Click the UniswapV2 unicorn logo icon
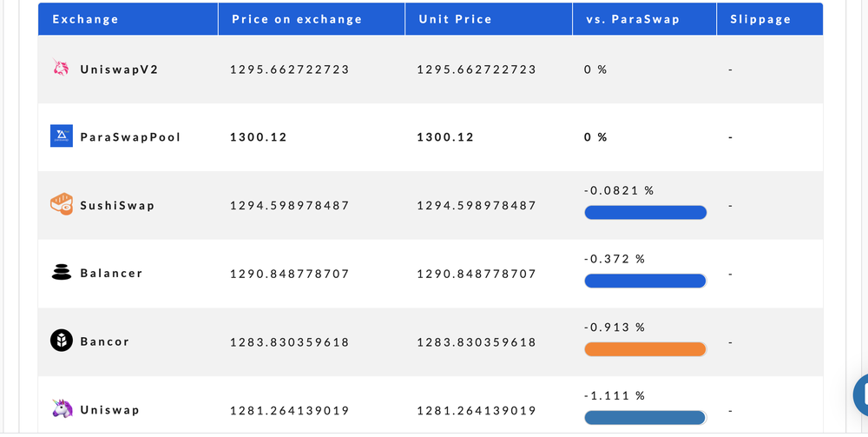The width and height of the screenshot is (868, 437). (x=61, y=68)
